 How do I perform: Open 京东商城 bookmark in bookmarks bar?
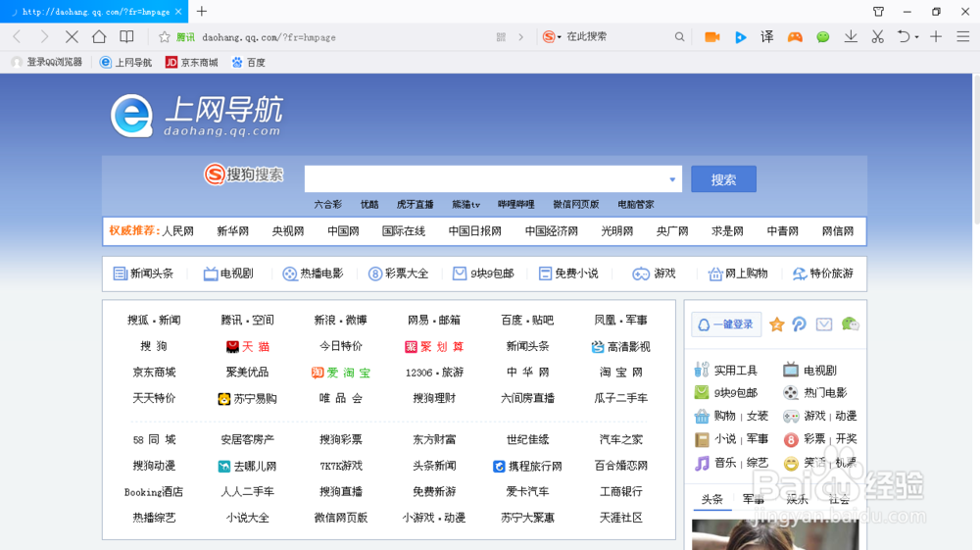[x=191, y=62]
